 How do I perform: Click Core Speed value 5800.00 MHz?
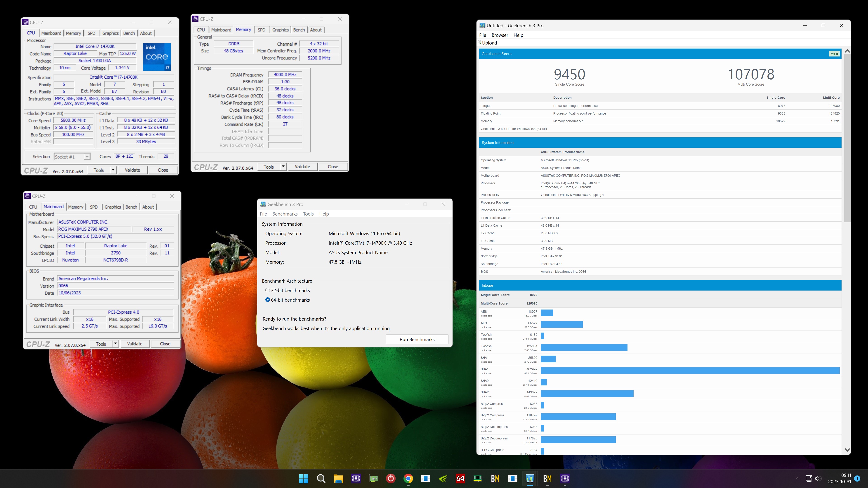click(x=73, y=120)
